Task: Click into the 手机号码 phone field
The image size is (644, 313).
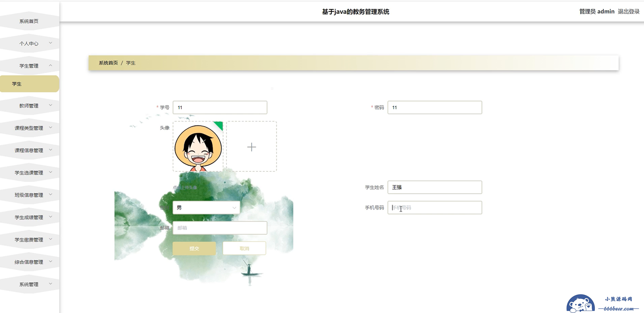Action: pos(435,207)
